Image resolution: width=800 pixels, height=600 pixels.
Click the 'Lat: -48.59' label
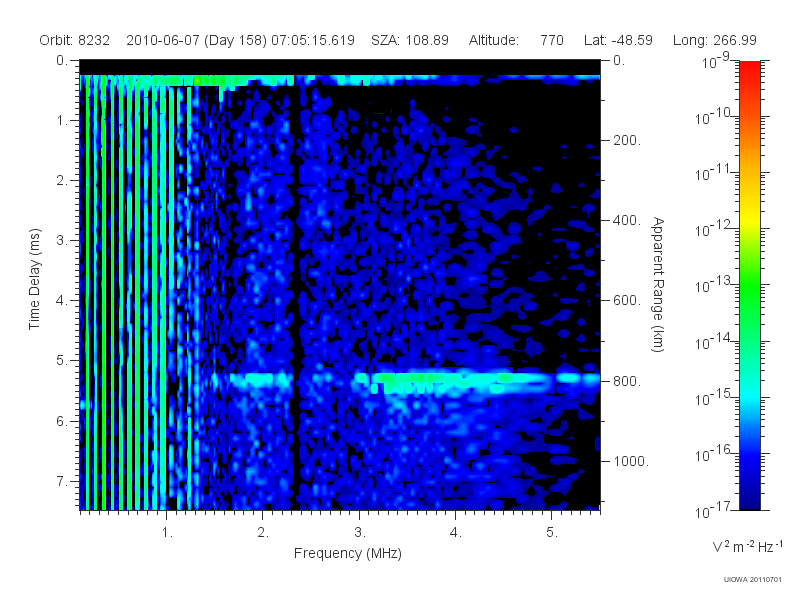coord(618,40)
